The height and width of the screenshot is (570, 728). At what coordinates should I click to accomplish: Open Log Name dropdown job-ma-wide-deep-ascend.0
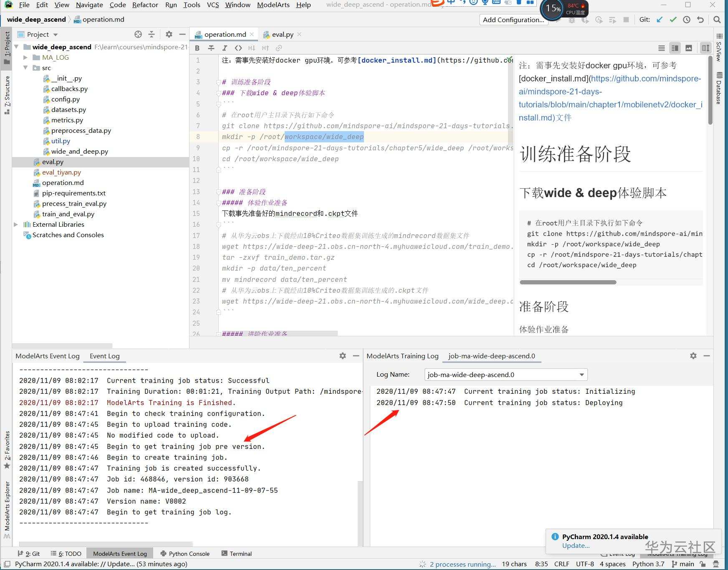point(506,375)
